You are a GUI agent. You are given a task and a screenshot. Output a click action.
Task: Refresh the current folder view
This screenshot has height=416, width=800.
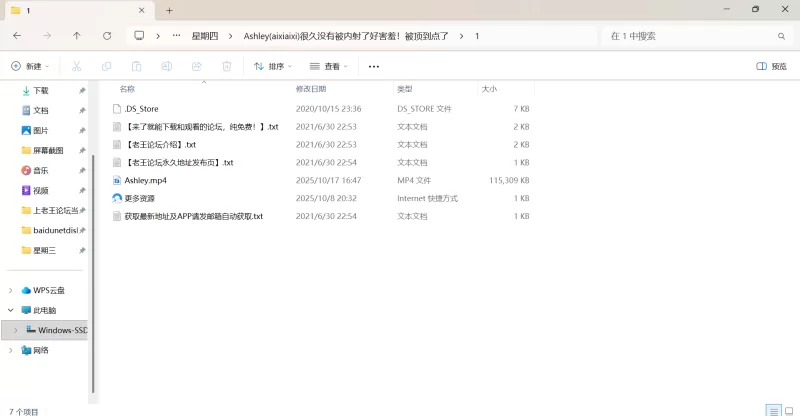coord(107,35)
